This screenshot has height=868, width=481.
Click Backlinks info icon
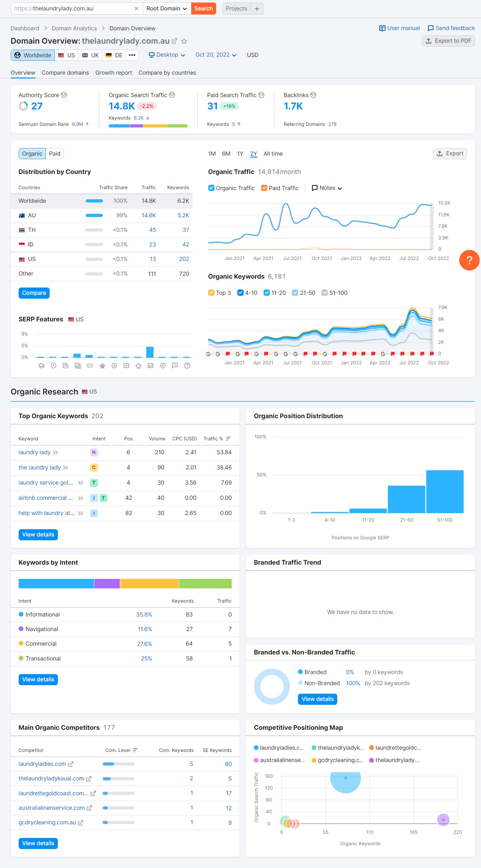pyautogui.click(x=314, y=95)
